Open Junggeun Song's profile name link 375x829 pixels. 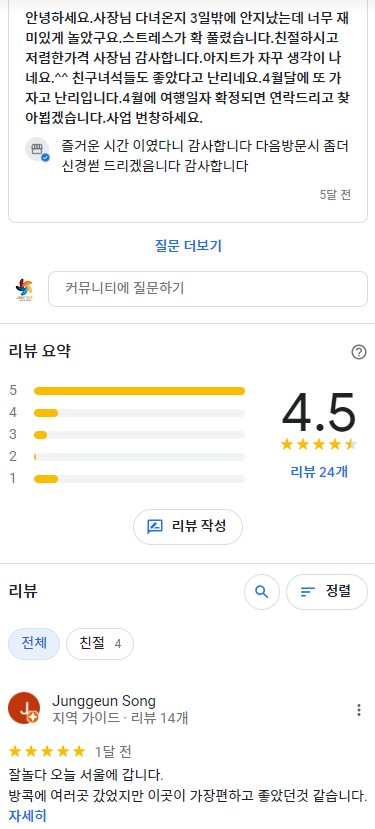click(104, 701)
